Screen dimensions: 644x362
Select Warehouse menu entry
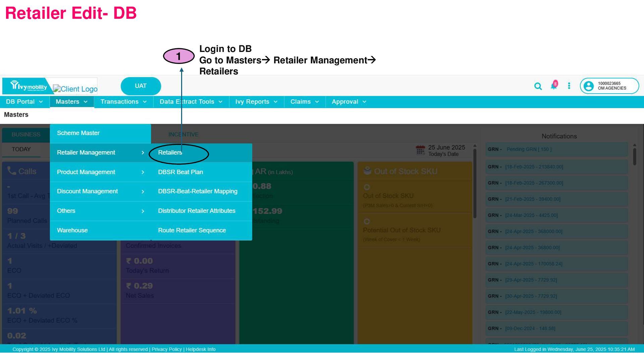point(100,231)
